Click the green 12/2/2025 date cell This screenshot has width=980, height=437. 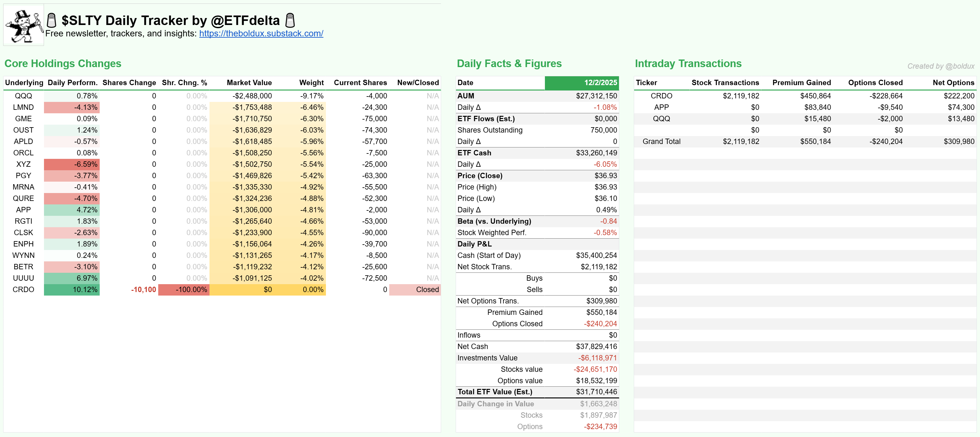point(581,83)
